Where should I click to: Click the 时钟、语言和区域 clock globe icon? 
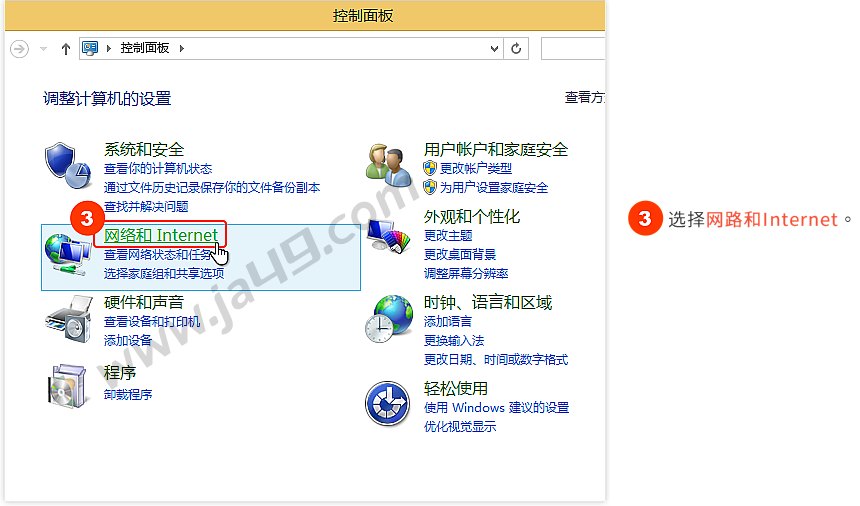(389, 320)
